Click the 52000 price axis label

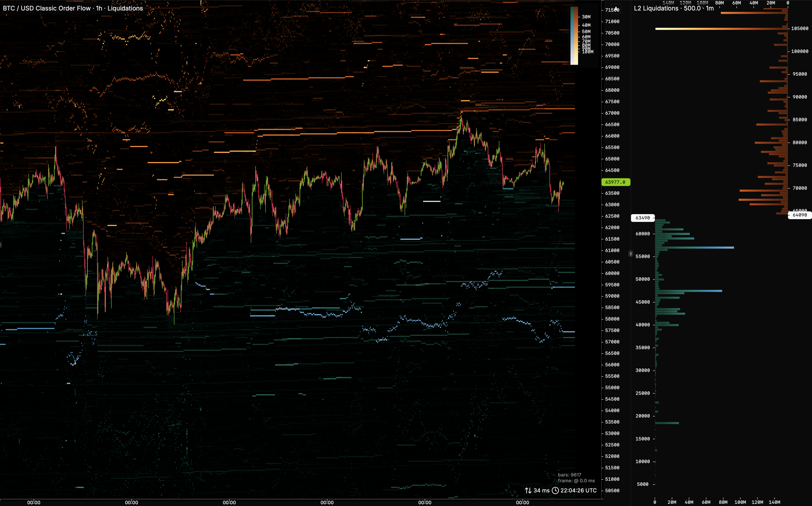pyautogui.click(x=612, y=457)
